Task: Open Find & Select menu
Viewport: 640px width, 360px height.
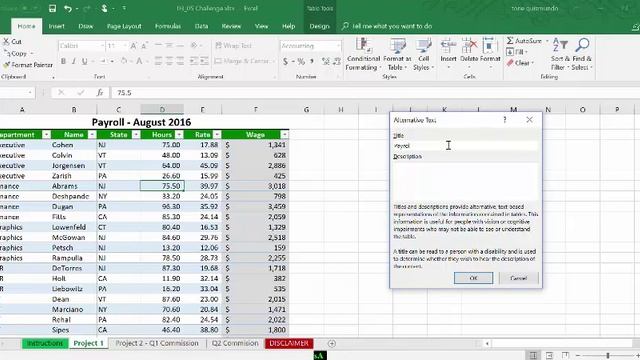Action: pyautogui.click(x=582, y=54)
